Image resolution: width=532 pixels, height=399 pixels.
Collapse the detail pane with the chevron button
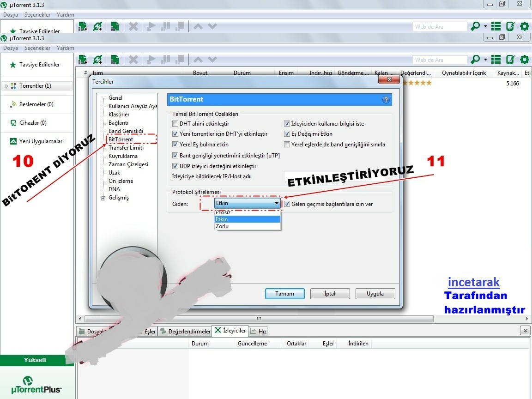(x=525, y=331)
